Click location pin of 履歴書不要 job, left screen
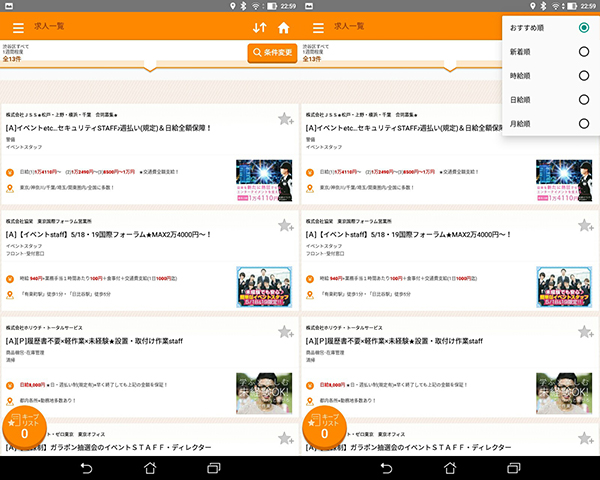The width and height of the screenshot is (600, 480). click(10, 401)
